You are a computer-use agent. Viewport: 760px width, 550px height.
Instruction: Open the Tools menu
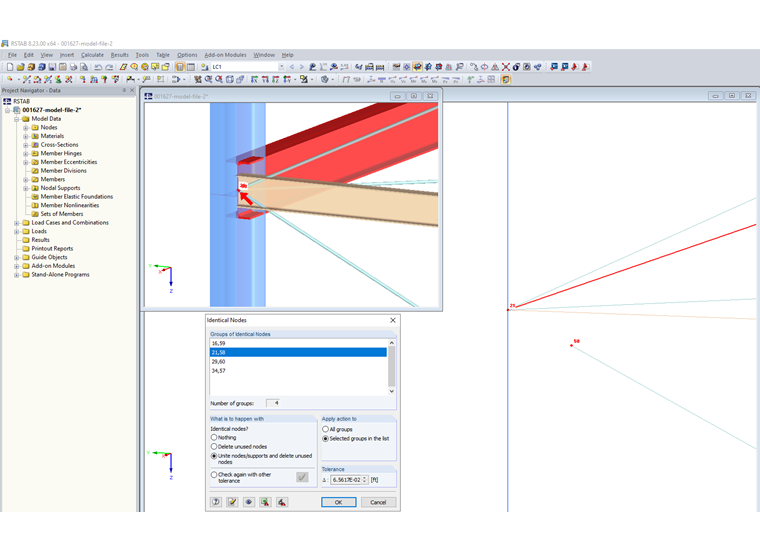[x=142, y=55]
